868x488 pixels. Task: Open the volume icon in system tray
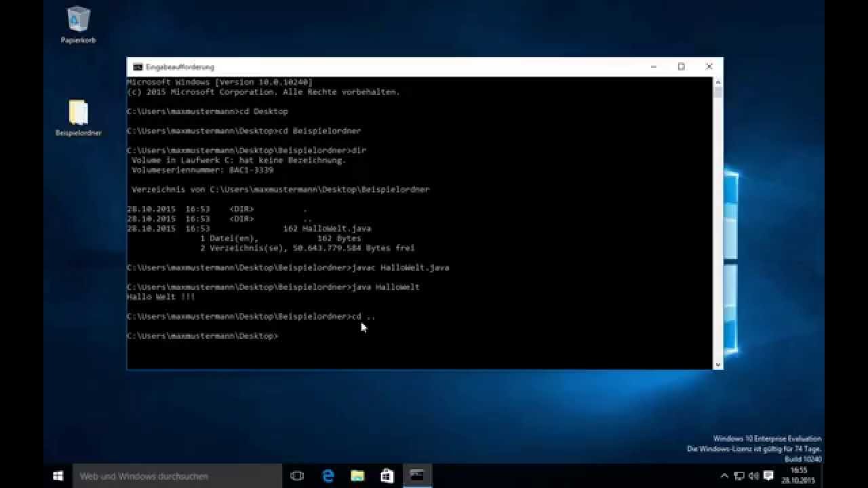(x=754, y=476)
